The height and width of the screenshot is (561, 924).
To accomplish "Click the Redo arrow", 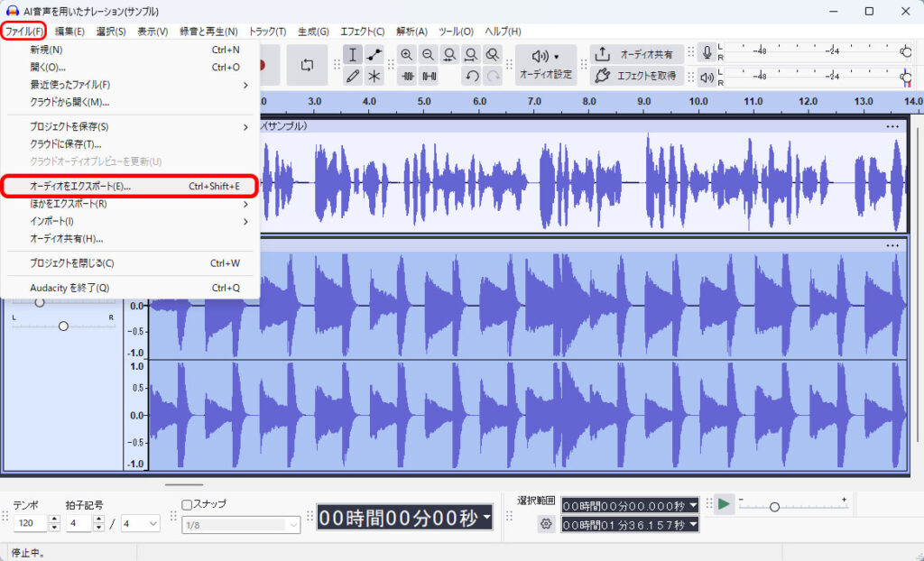I will click(493, 76).
